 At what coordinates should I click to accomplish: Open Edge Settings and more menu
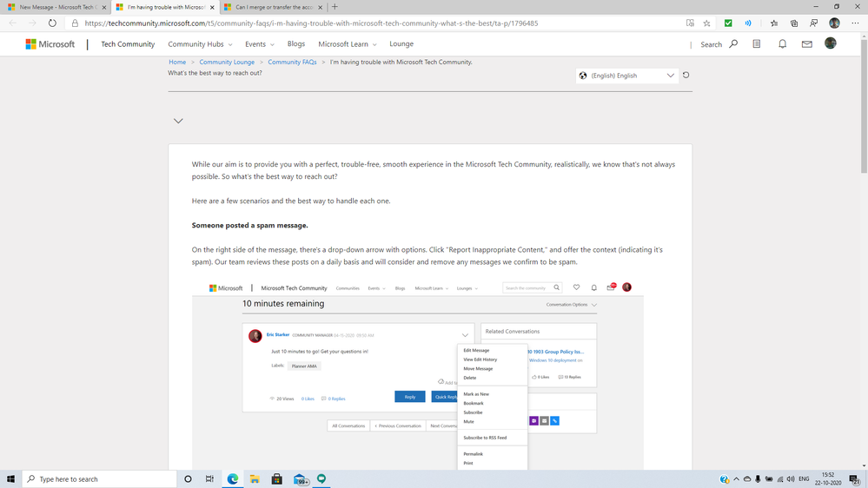855,23
